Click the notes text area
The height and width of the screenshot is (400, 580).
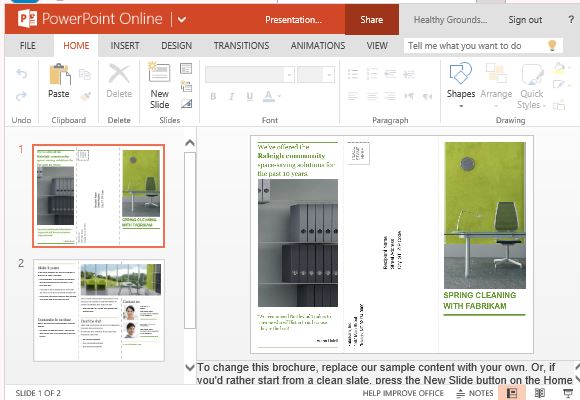tap(384, 373)
